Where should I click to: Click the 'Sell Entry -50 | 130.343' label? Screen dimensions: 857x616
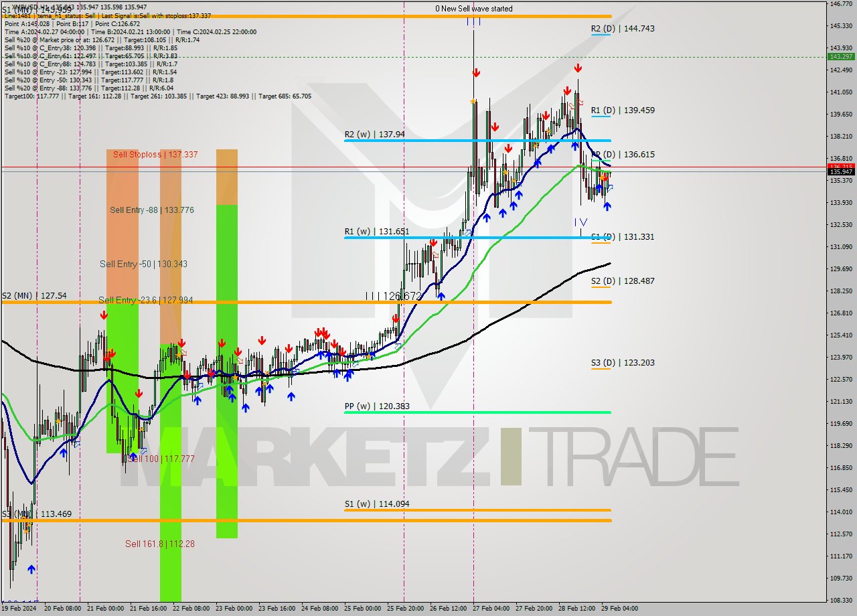[x=143, y=264]
